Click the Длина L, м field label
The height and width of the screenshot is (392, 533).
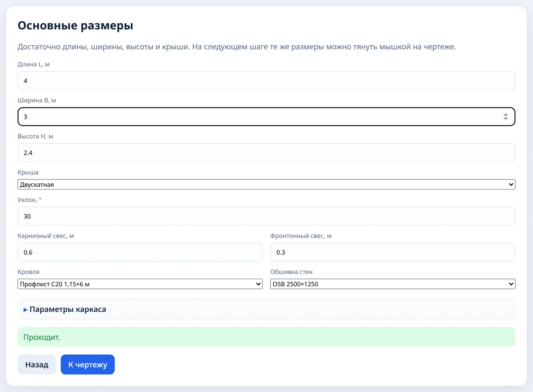click(x=34, y=64)
